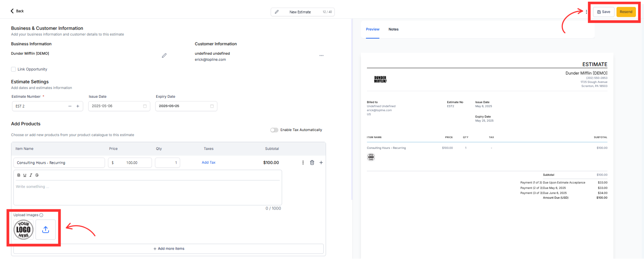Focus the Estimate Number field
Screen dimensions: 644x260
(x=47, y=106)
